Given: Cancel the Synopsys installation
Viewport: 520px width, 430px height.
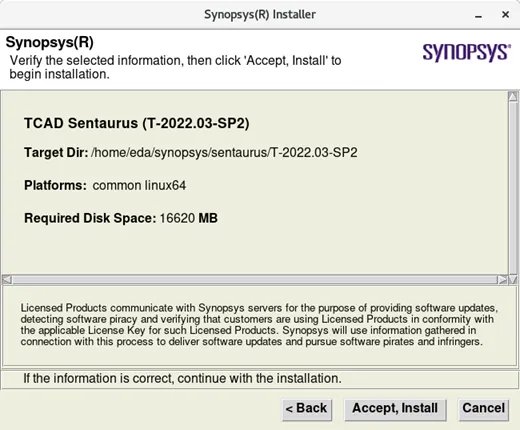Looking at the screenshot, I should [483, 409].
